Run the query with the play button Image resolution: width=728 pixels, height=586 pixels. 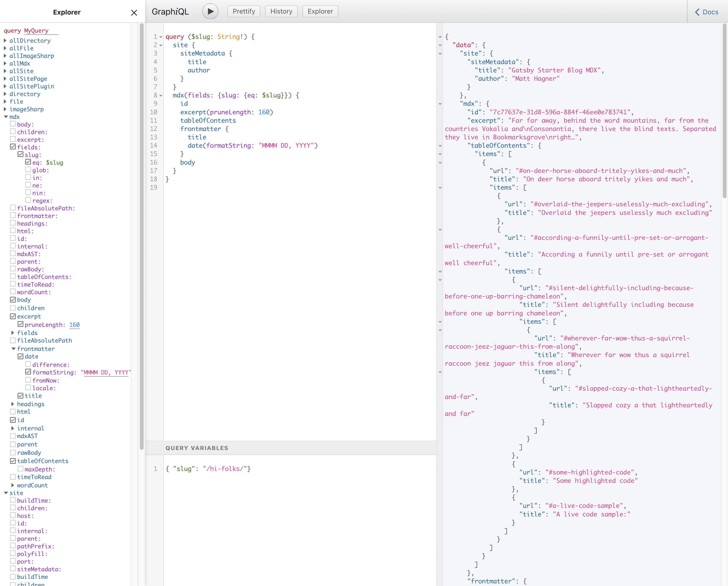(210, 11)
